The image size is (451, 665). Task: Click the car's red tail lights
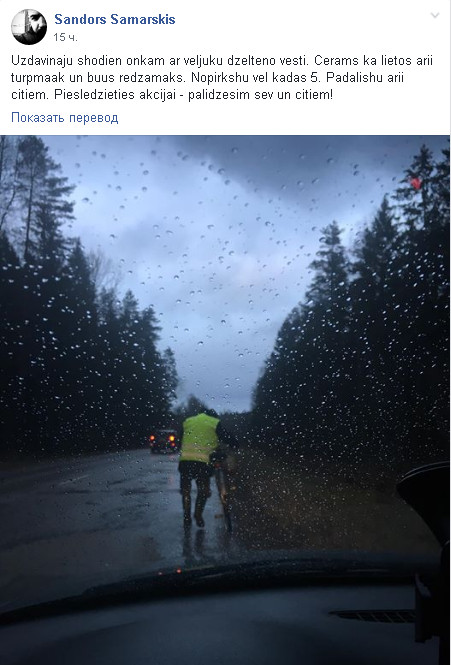click(x=162, y=438)
